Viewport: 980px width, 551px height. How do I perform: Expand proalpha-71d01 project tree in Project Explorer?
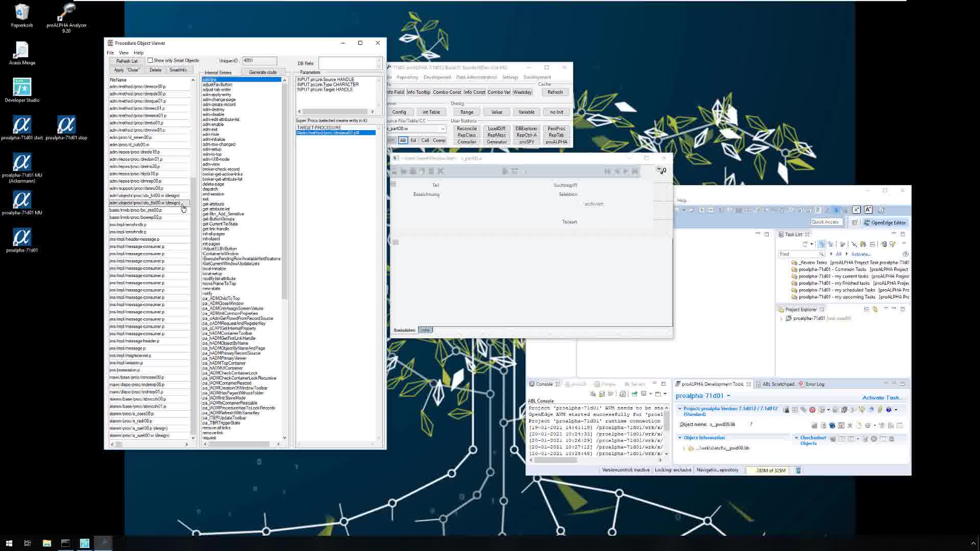tap(781, 318)
